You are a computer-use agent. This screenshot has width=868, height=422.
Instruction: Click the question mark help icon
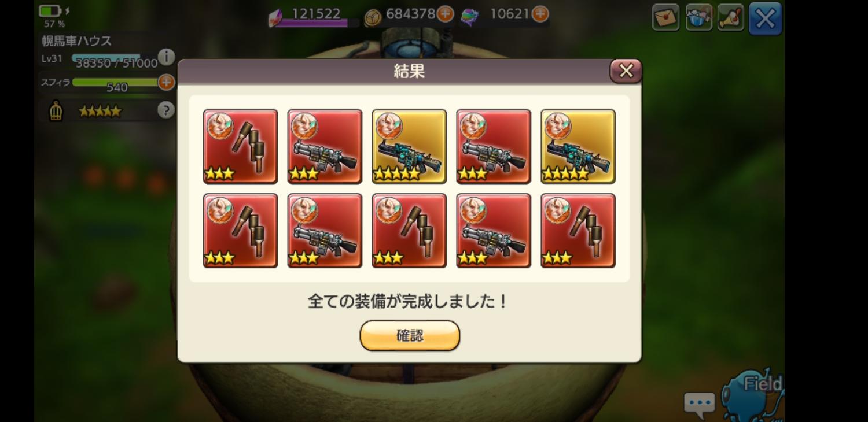tap(166, 110)
